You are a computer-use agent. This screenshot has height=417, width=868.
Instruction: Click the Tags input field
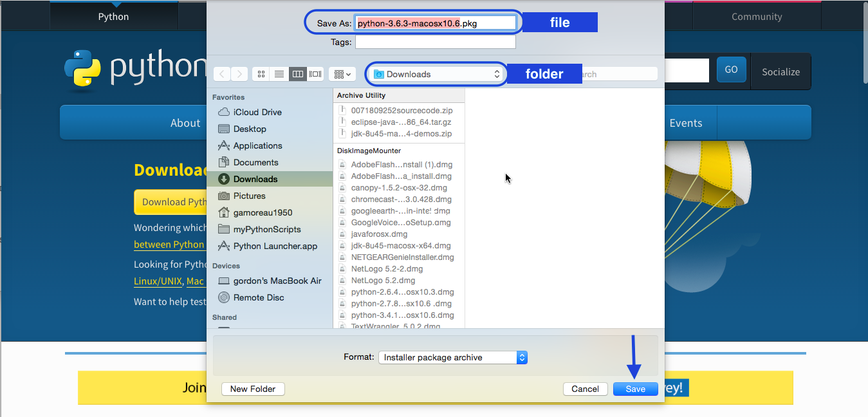coord(435,42)
